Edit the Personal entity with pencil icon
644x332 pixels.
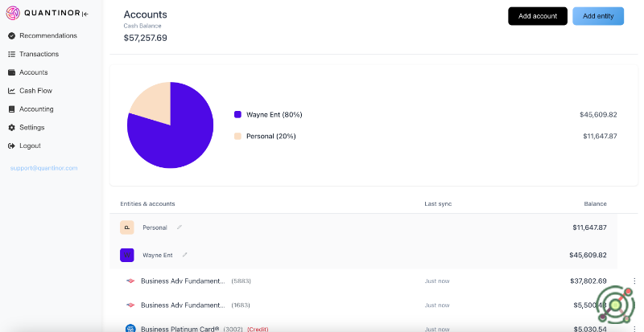pos(180,227)
